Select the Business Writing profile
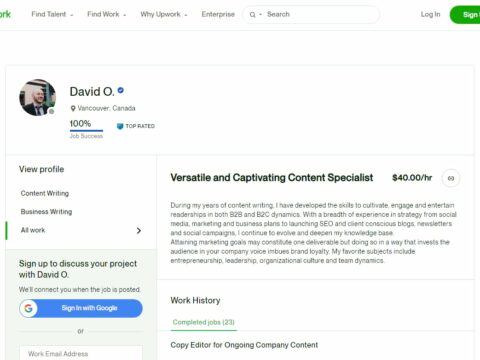The height and width of the screenshot is (360, 480). point(46,212)
